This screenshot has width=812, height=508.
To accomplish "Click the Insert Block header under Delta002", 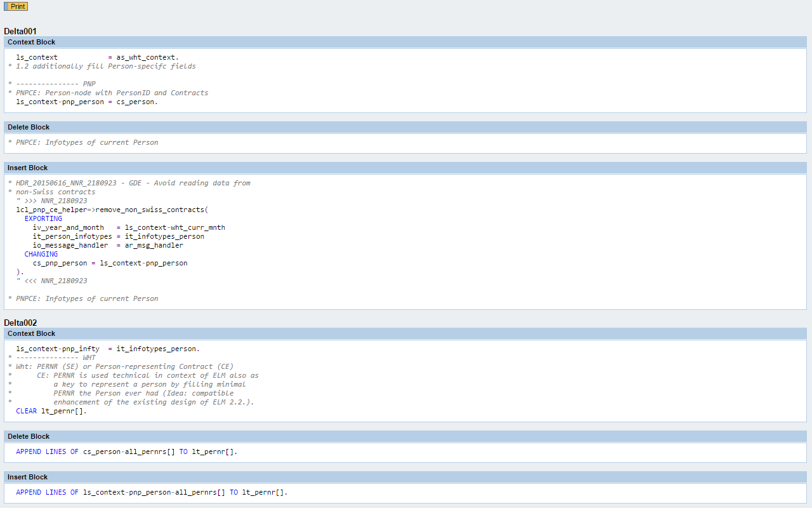I will (x=405, y=477).
